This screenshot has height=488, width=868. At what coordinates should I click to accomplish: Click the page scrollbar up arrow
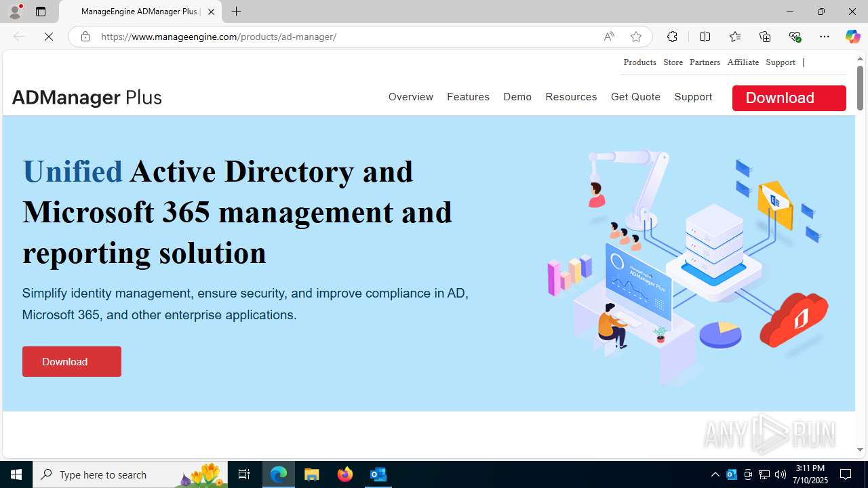(860, 58)
